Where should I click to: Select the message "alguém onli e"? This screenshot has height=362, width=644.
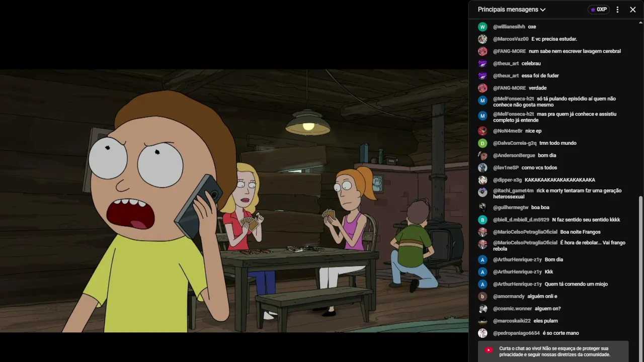point(542,296)
